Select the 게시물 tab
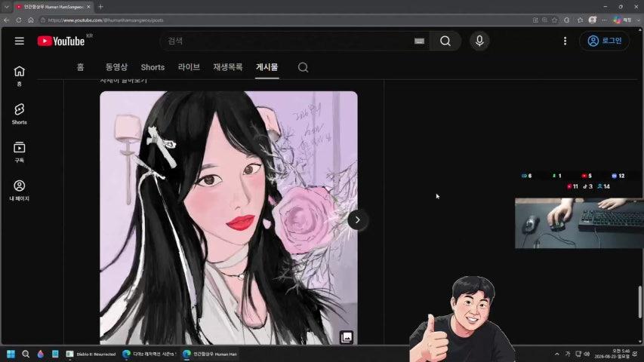This screenshot has width=644, height=362. (x=267, y=67)
